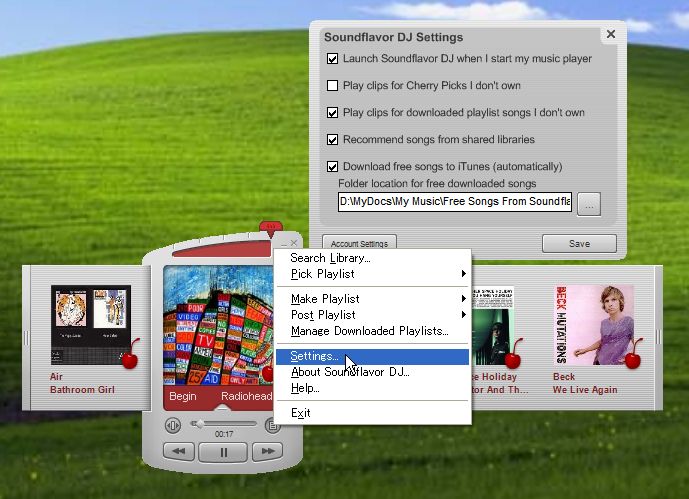689x499 pixels.
Task: Choose Help from the menu
Action: pos(373,388)
